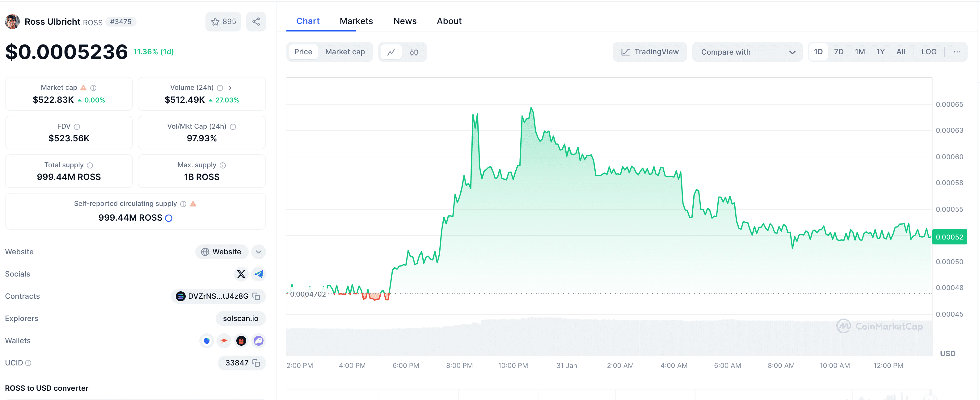The image size is (980, 400).
Task: Open chart more options ellipsis
Action: pos(957,52)
